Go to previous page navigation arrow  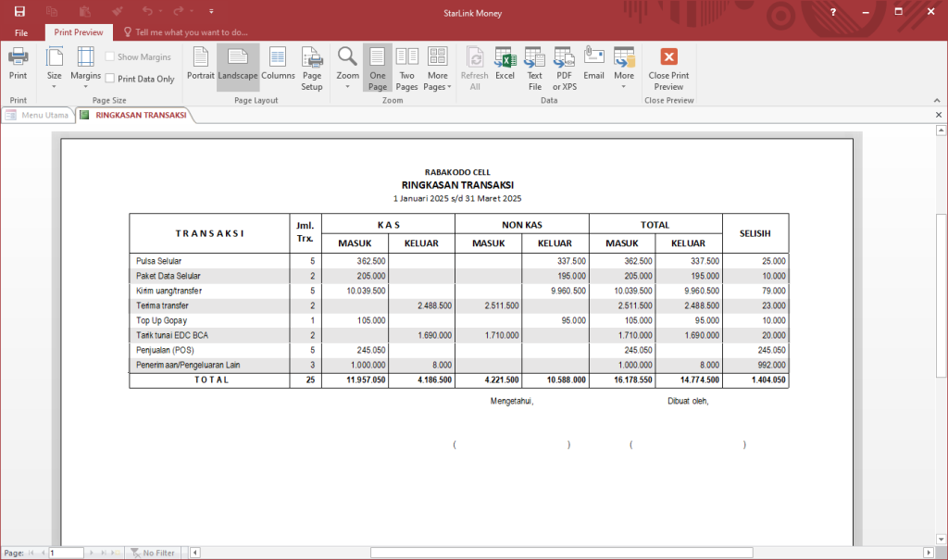[x=43, y=553]
